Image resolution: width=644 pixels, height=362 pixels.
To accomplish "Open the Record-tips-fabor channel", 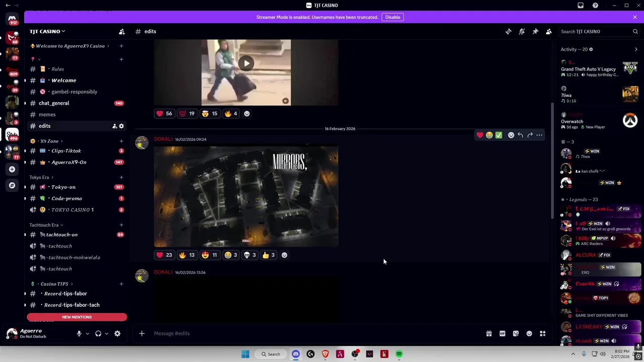I will [x=75, y=294].
